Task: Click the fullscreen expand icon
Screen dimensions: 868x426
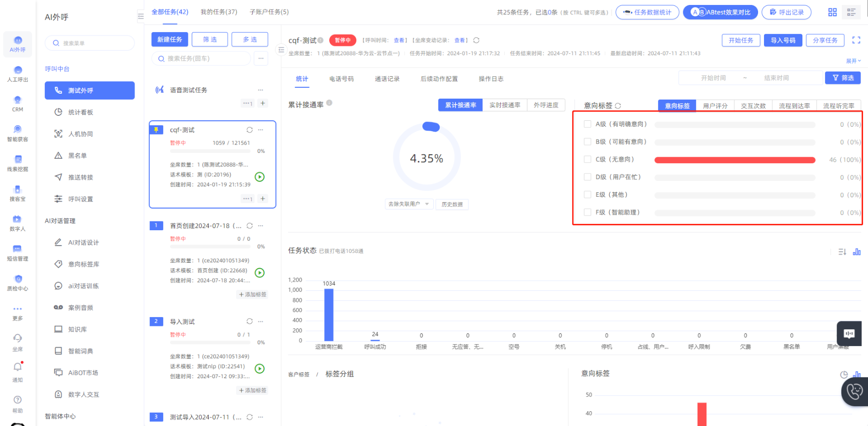Action: click(x=856, y=40)
